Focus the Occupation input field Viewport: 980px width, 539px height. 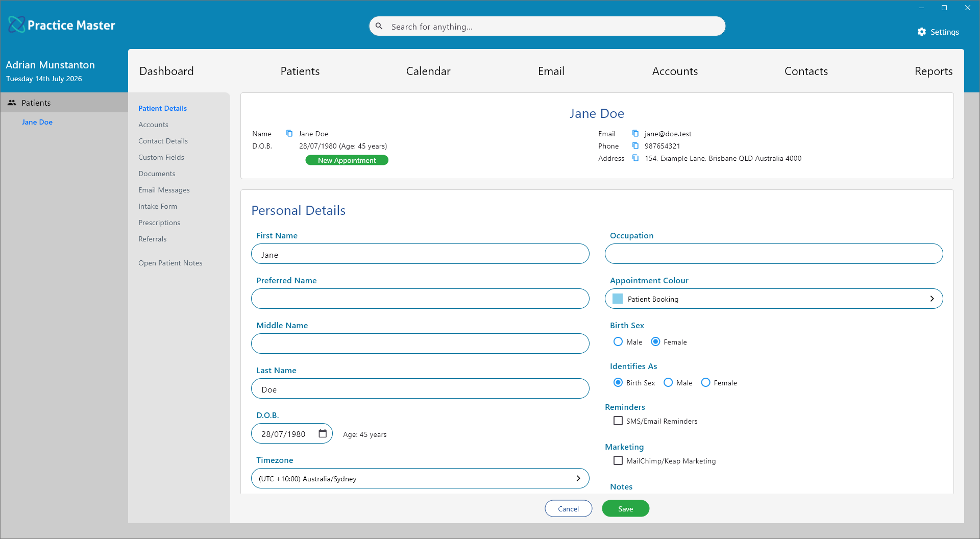tap(774, 254)
